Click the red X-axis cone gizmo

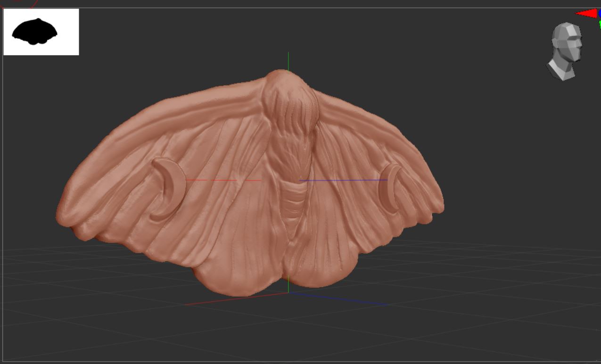coord(586,14)
